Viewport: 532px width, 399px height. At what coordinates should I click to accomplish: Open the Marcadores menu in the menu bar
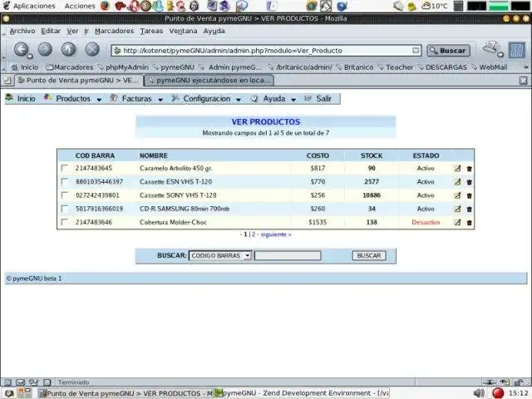point(115,31)
